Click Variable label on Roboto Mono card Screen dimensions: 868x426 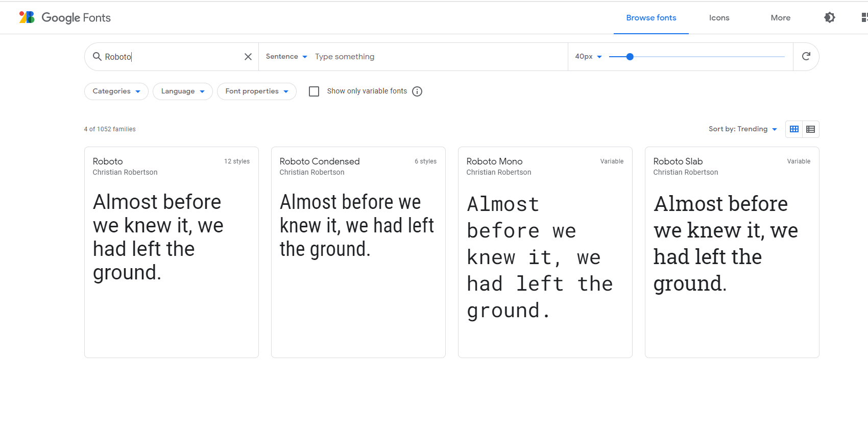[x=612, y=161]
